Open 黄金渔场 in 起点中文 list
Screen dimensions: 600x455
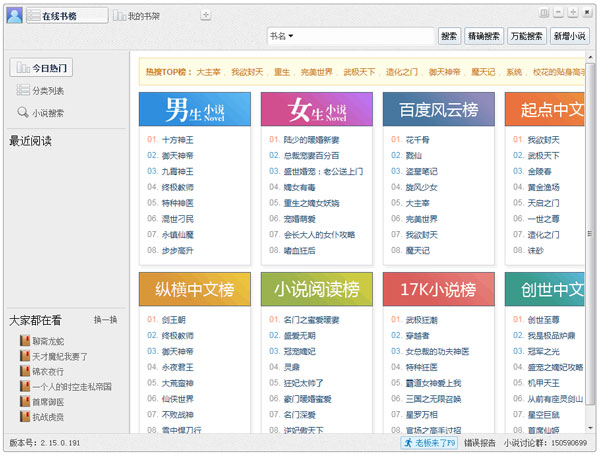pos(543,187)
